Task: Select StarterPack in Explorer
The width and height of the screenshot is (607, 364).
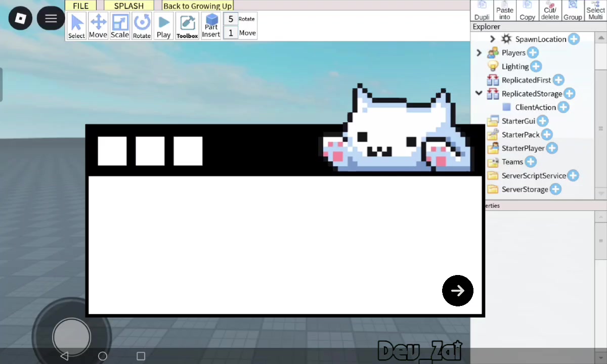Action: coord(521,134)
